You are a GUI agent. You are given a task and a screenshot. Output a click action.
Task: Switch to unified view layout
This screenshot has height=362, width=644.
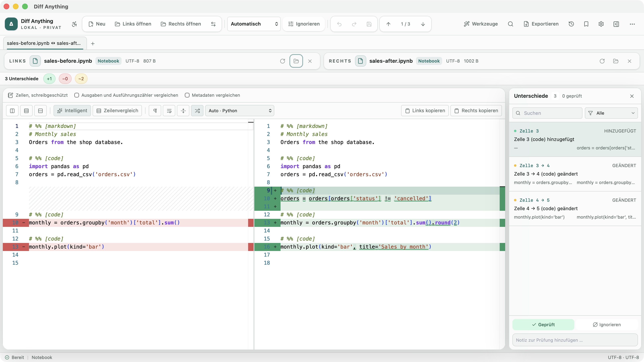(x=26, y=111)
